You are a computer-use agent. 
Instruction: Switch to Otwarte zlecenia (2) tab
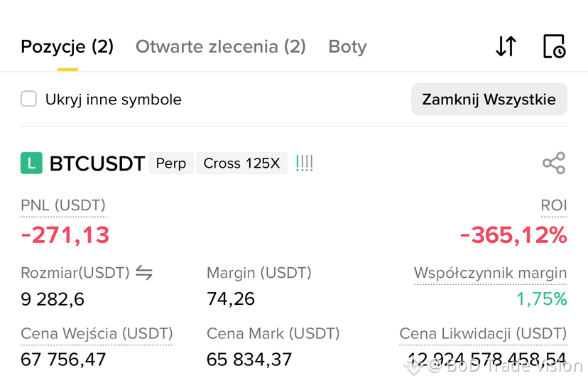220,47
